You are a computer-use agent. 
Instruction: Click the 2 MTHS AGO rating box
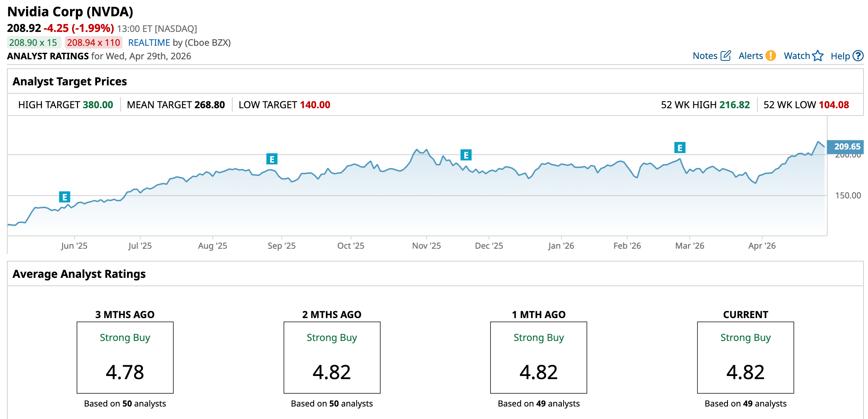point(332,357)
